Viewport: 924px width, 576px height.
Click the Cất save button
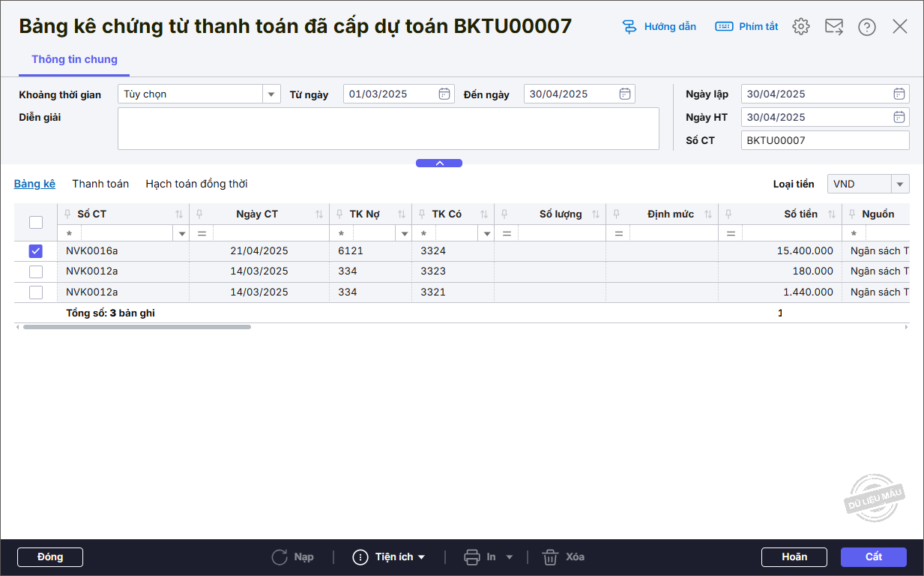pyautogui.click(x=873, y=557)
